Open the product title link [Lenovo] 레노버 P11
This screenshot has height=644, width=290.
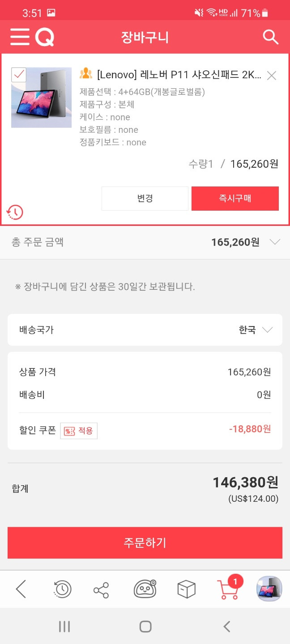pos(179,75)
